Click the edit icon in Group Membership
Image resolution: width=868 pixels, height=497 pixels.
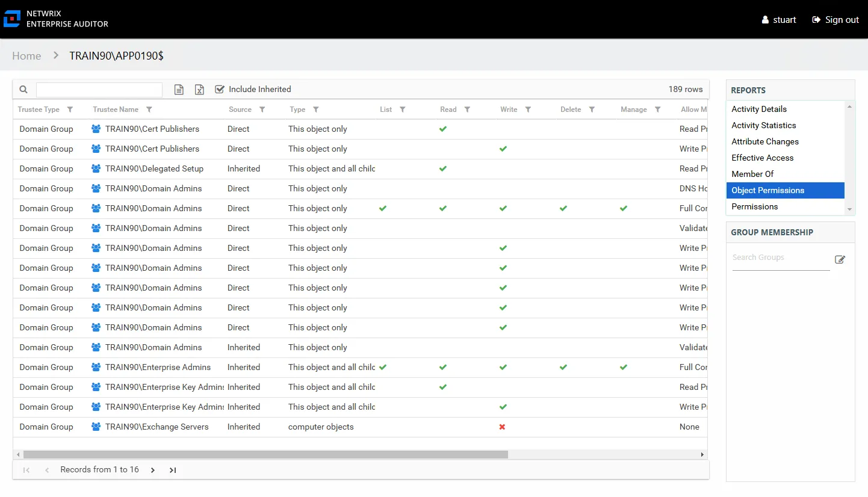click(840, 259)
